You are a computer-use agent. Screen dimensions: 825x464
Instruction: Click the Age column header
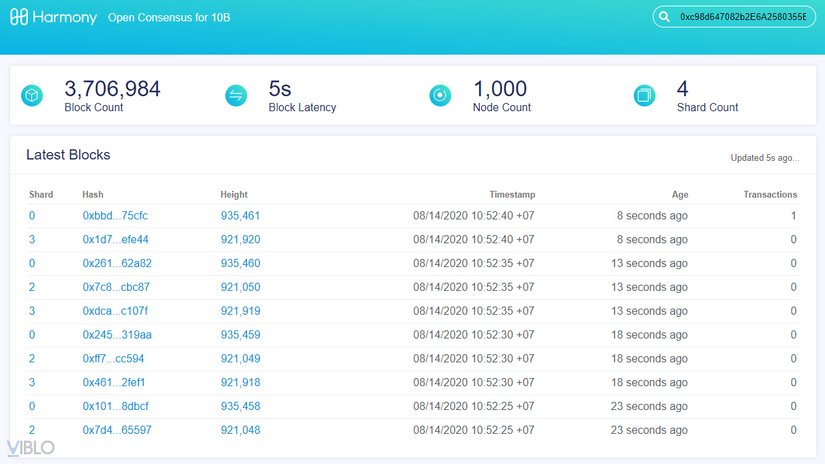click(680, 195)
